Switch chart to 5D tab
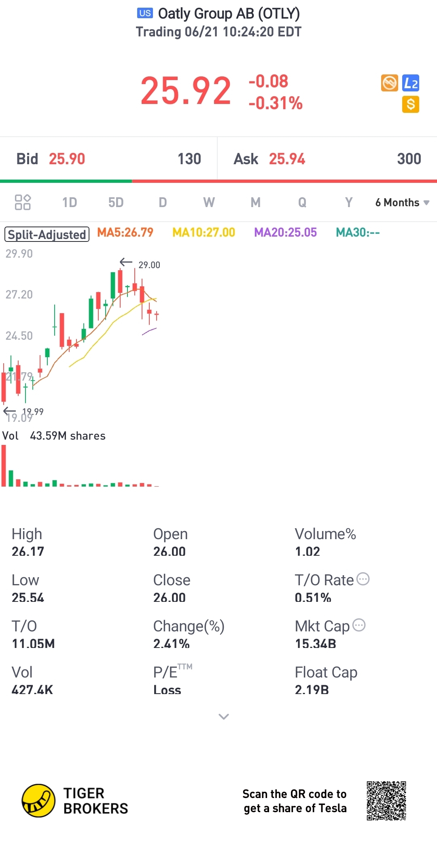 click(x=116, y=202)
